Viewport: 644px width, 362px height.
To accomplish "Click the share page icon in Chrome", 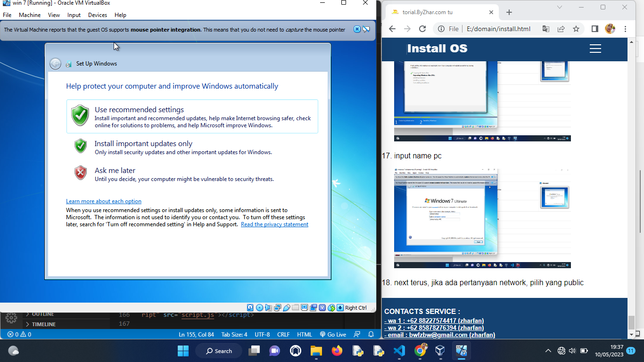I will (x=561, y=29).
